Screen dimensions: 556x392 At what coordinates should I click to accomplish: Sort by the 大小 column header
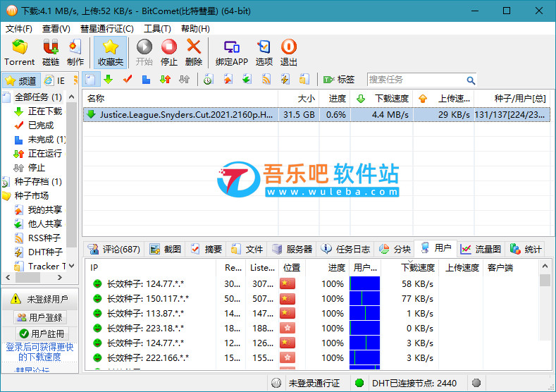(299, 98)
